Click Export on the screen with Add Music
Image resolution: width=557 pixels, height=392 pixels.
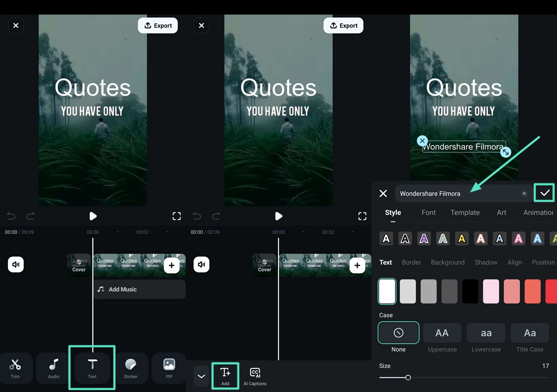[x=158, y=26]
